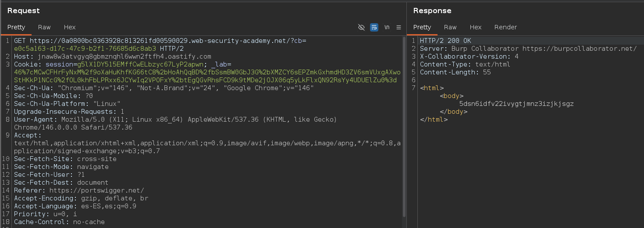Switch to the Response Raw tab
Viewport: 644px width, 228px height.
pyautogui.click(x=450, y=27)
